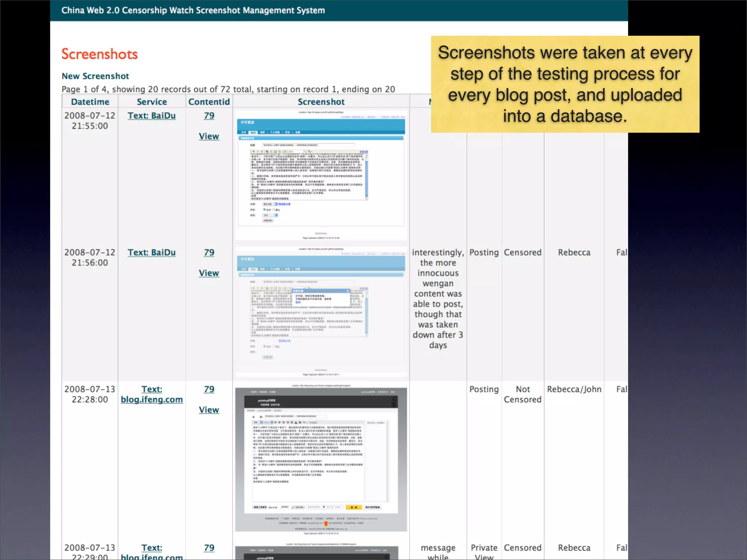Click content ID 79 in 22:28:00 row
Image resolution: width=747 pixels, height=560 pixels.
tap(209, 389)
